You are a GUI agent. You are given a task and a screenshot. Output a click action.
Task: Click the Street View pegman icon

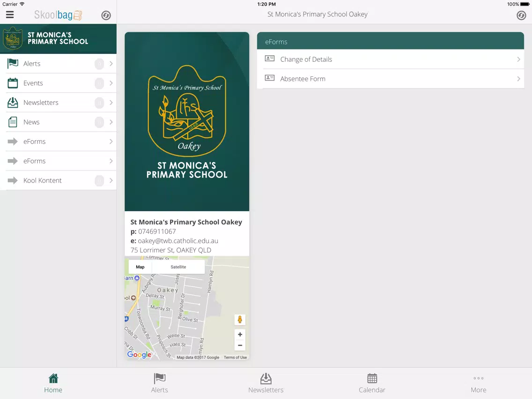coord(240,319)
